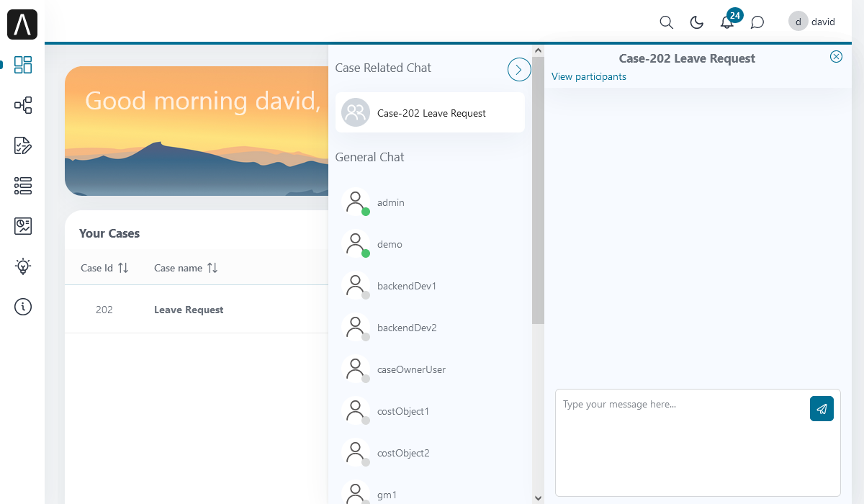Toggle dark mode moon icon
The width and height of the screenshot is (864, 504).
pyautogui.click(x=696, y=22)
